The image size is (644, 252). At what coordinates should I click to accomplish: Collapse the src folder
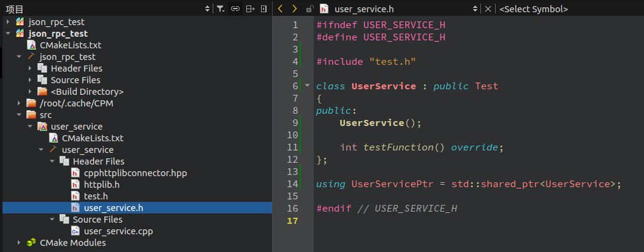pyautogui.click(x=19, y=115)
